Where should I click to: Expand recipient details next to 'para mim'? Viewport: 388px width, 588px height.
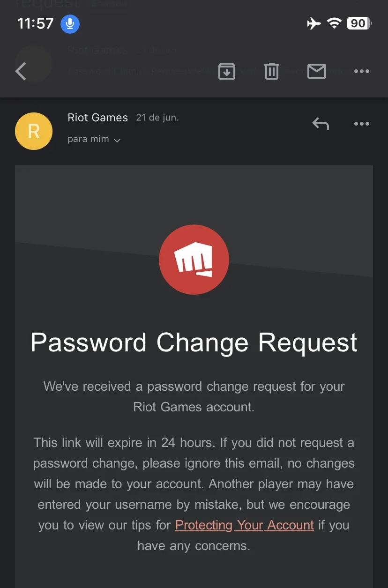click(x=117, y=140)
